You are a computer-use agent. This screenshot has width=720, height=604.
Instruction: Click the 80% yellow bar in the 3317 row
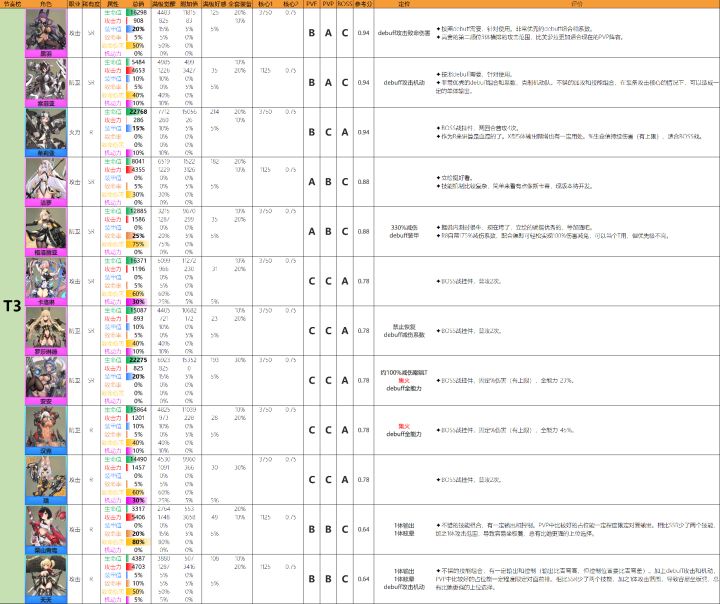pos(138,542)
